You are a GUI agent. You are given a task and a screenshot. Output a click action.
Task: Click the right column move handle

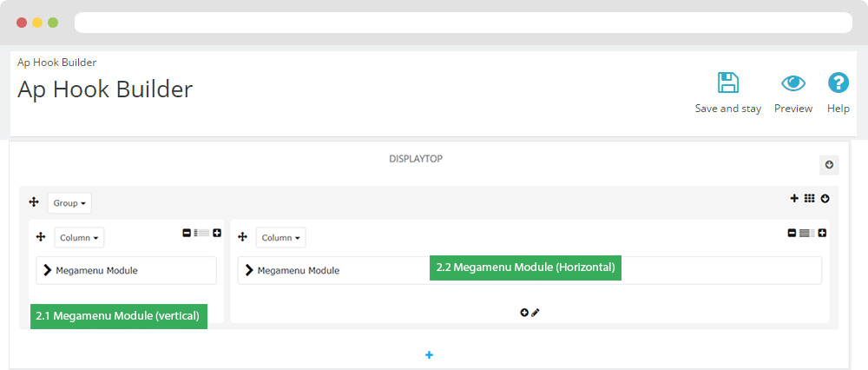click(x=242, y=237)
